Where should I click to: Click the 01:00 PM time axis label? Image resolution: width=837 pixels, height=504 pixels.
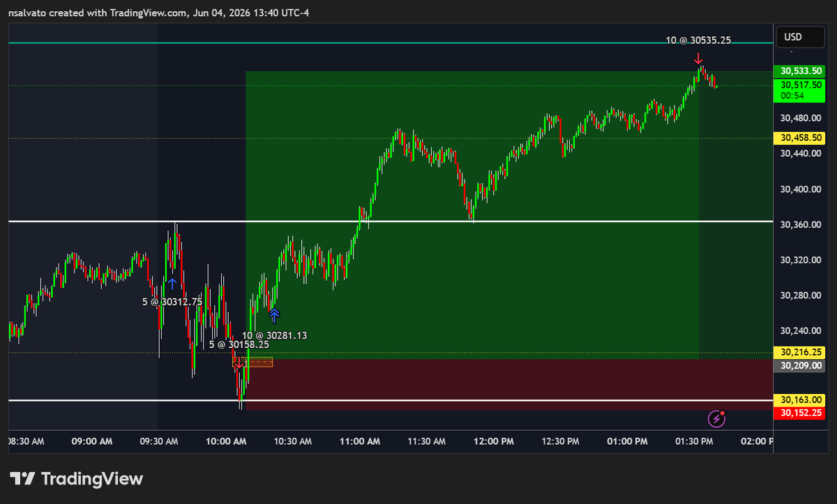(627, 441)
